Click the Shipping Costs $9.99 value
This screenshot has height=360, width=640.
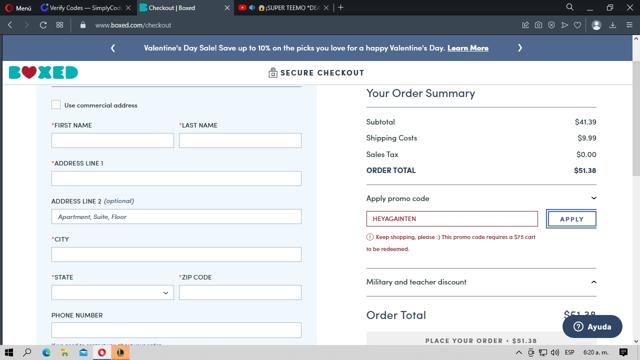click(587, 138)
